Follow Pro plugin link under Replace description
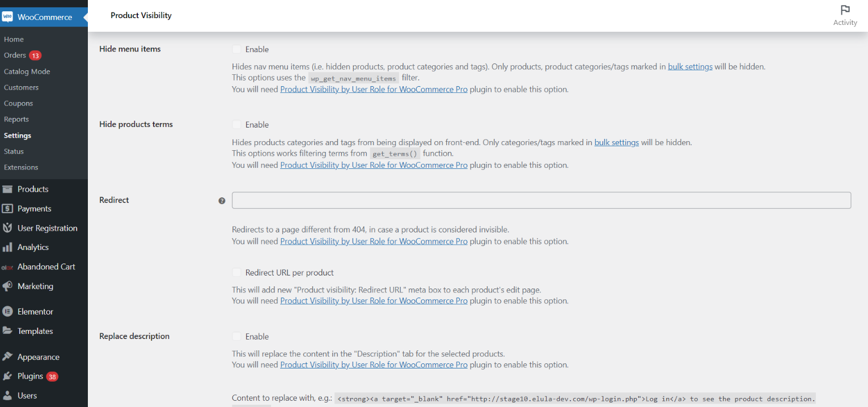This screenshot has width=868, height=407. click(374, 364)
